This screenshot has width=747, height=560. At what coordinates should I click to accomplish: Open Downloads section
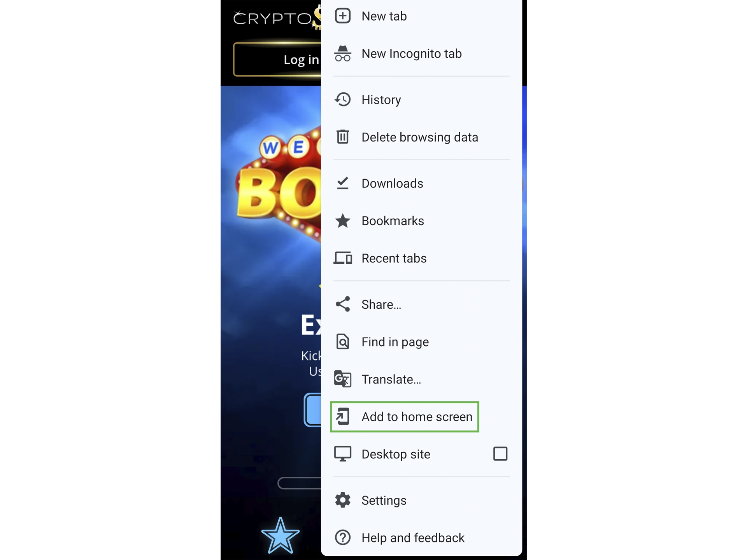click(x=392, y=183)
